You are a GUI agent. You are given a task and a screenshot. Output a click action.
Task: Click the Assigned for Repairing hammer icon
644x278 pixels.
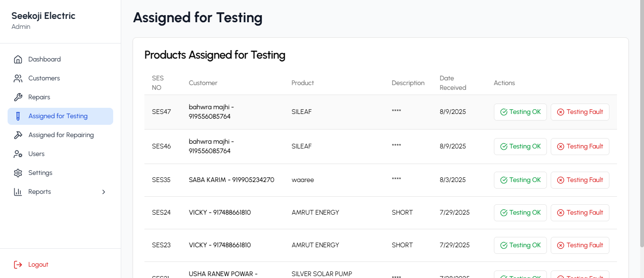pyautogui.click(x=18, y=135)
